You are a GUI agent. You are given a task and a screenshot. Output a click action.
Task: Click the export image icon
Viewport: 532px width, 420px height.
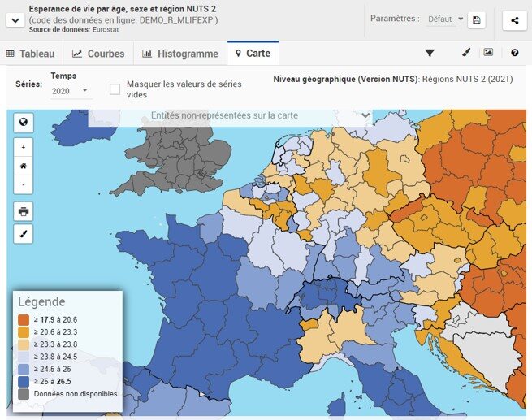[x=488, y=52]
